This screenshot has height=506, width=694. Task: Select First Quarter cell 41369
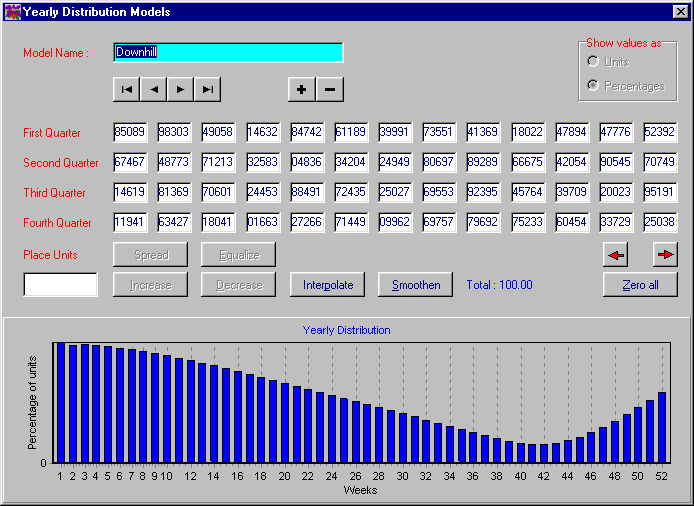(x=483, y=132)
